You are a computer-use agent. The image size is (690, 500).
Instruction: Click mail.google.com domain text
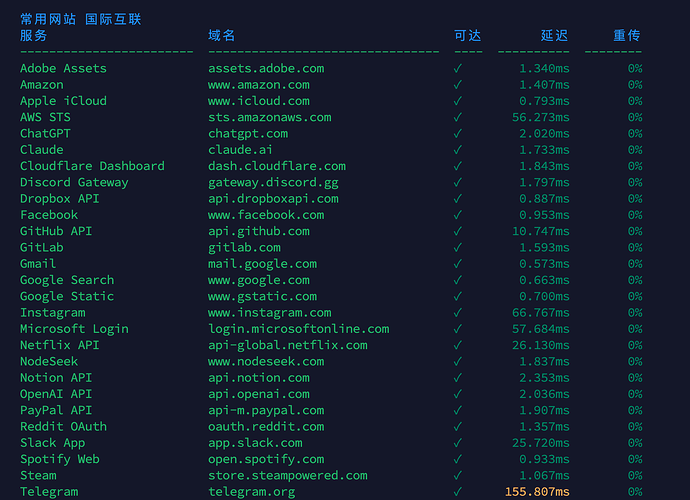263,264
